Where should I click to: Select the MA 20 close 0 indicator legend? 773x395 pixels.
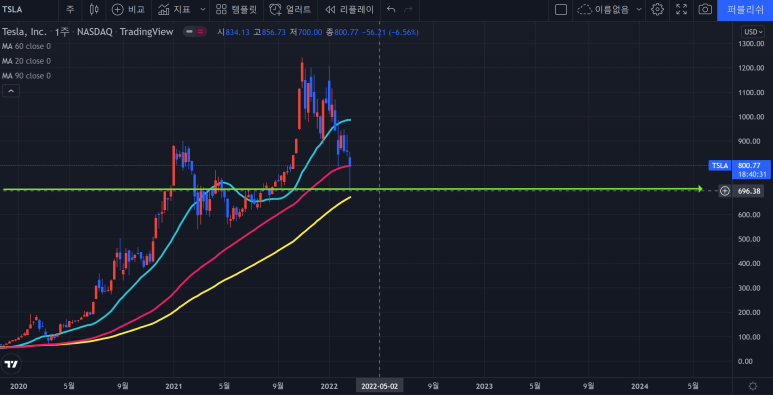[x=26, y=61]
